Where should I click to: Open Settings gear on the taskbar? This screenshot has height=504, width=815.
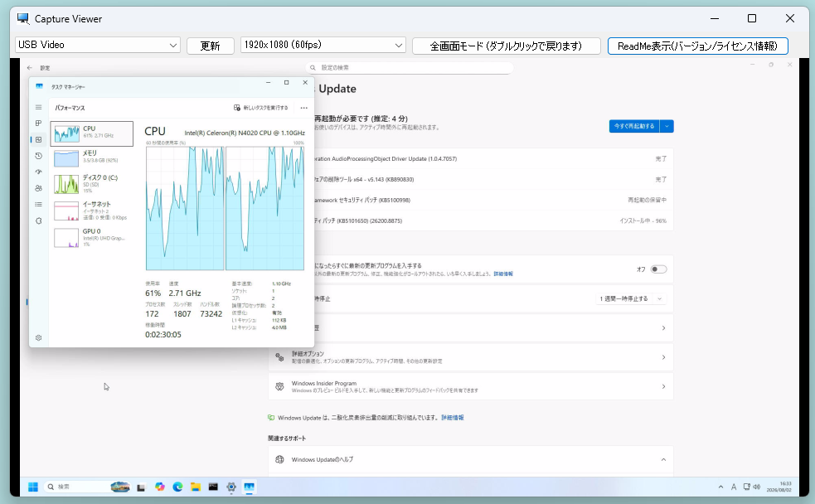coord(231,487)
